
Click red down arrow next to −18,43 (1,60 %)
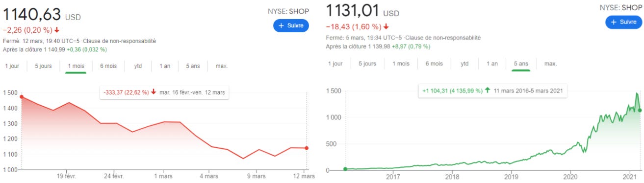(x=386, y=26)
